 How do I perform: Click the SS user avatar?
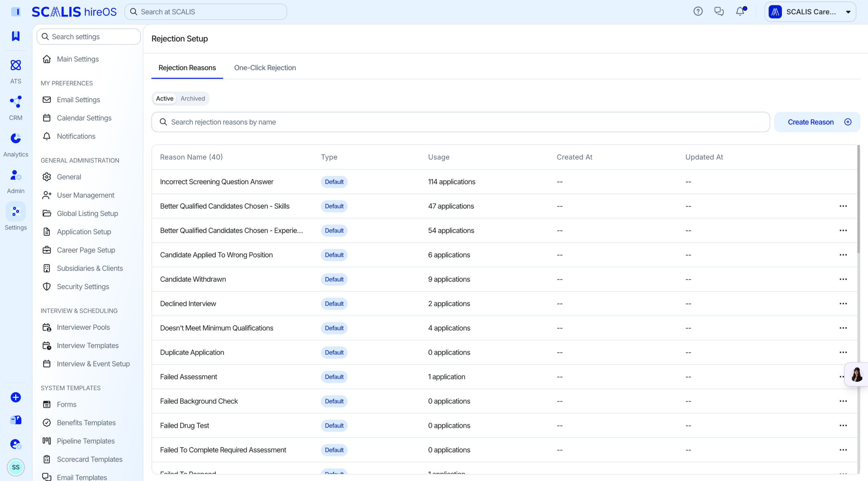(x=16, y=467)
